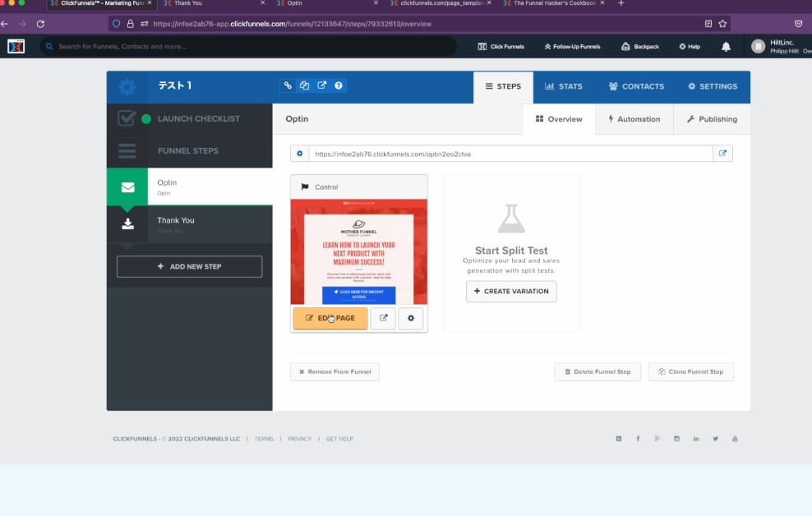The image size is (812, 516).
Task: Click the green envelope icon of Optin step
Action: 127,187
